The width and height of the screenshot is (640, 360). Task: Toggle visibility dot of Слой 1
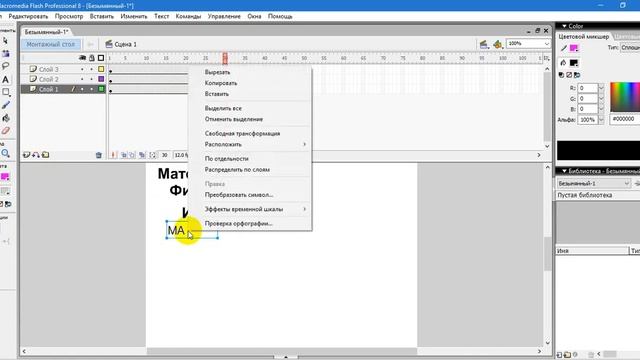point(82,89)
